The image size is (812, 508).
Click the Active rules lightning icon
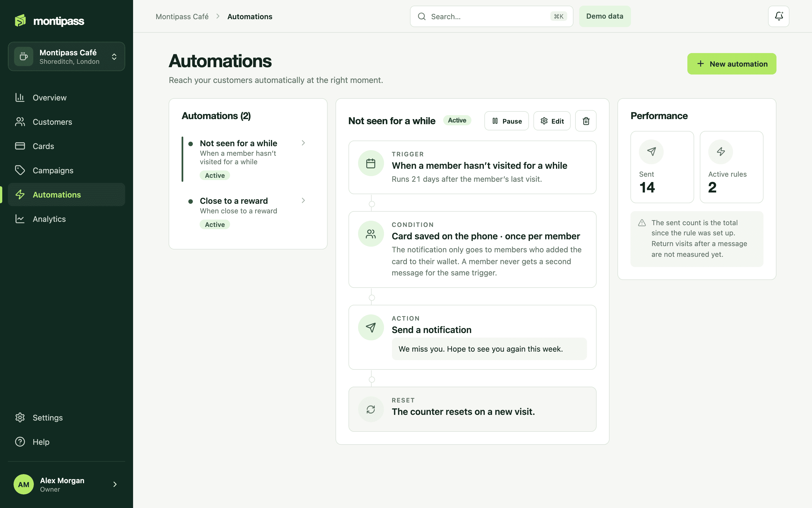721,152
